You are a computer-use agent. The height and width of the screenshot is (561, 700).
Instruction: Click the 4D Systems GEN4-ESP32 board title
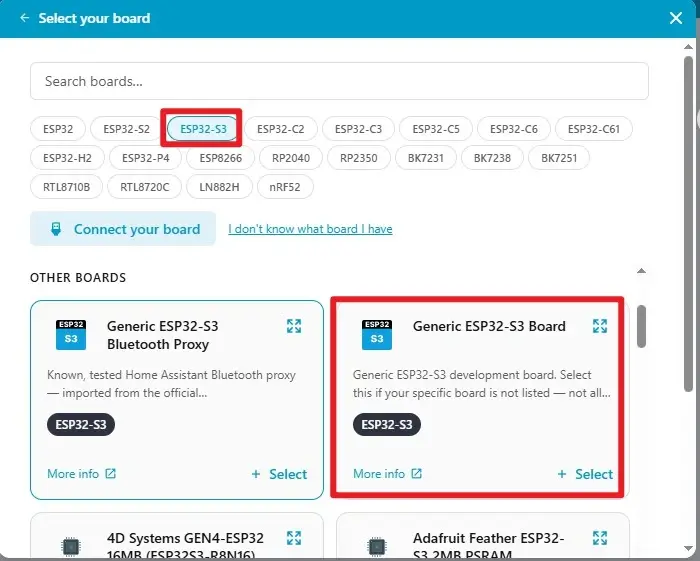click(x=185, y=546)
